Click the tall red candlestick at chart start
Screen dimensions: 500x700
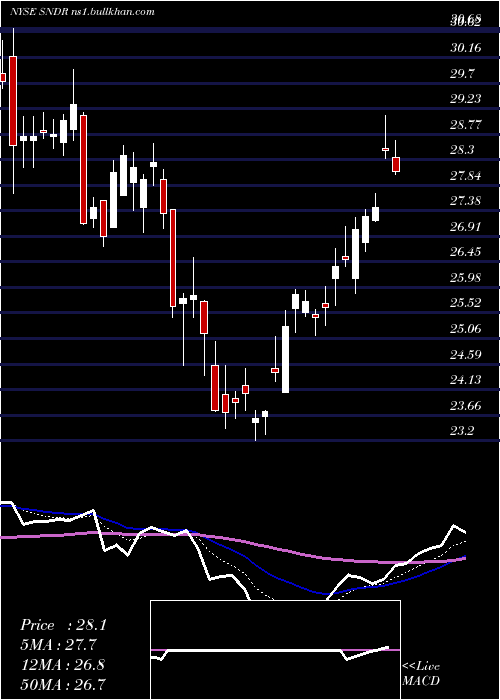point(13,101)
